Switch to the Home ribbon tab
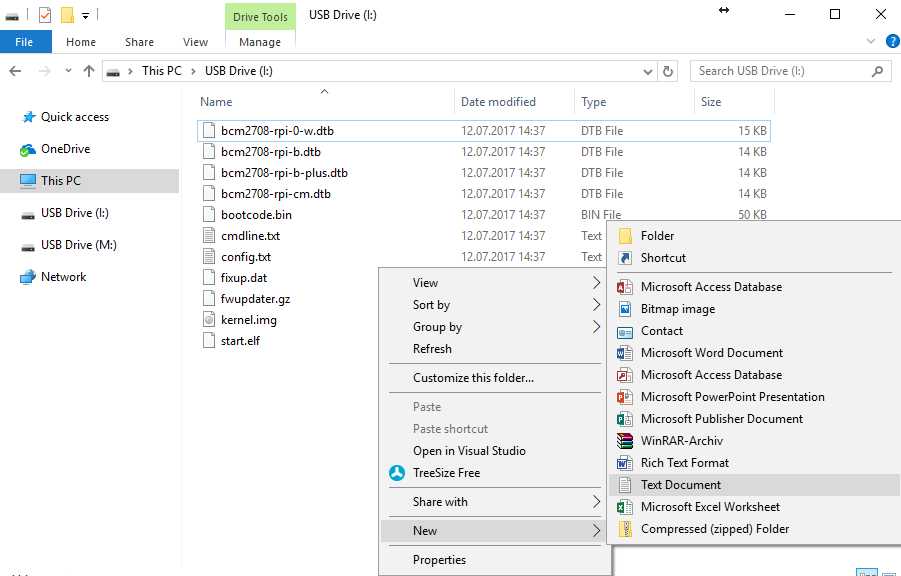 click(x=80, y=42)
